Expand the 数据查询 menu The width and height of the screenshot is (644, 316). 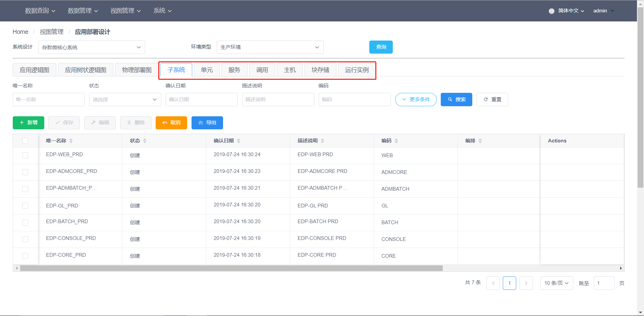point(40,11)
